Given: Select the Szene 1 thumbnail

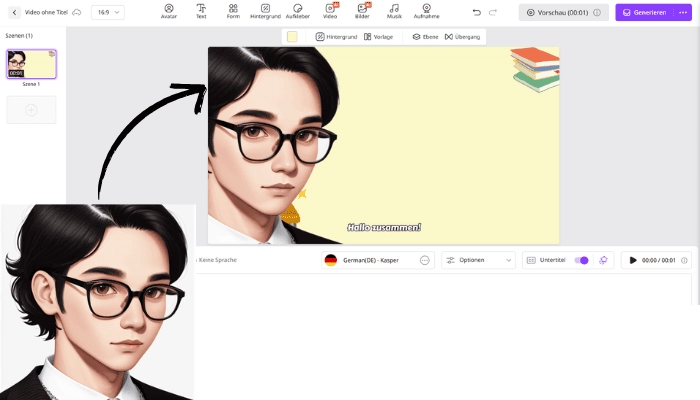Looking at the screenshot, I should [x=31, y=64].
